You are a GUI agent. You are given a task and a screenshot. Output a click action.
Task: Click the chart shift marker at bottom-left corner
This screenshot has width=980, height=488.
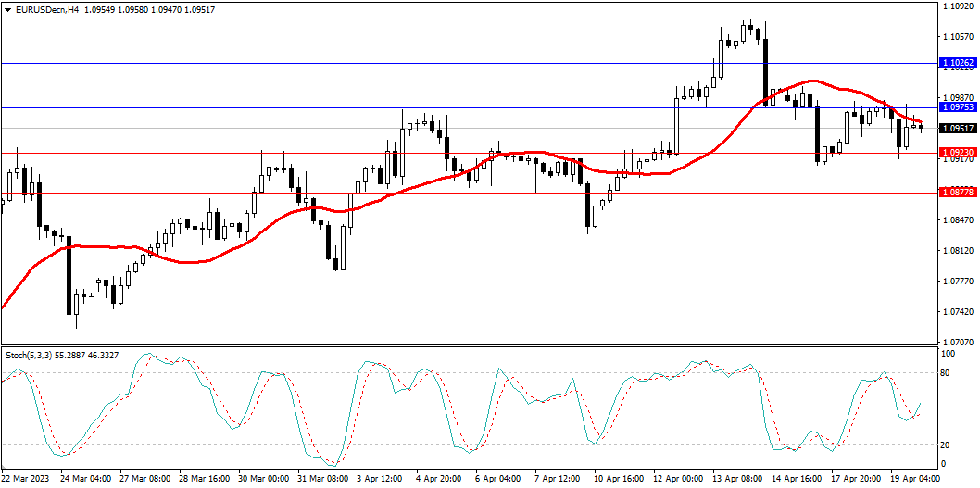click(x=5, y=468)
